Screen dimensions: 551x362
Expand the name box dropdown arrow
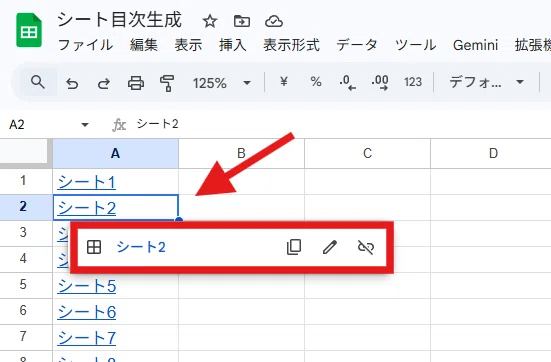pyautogui.click(x=85, y=124)
